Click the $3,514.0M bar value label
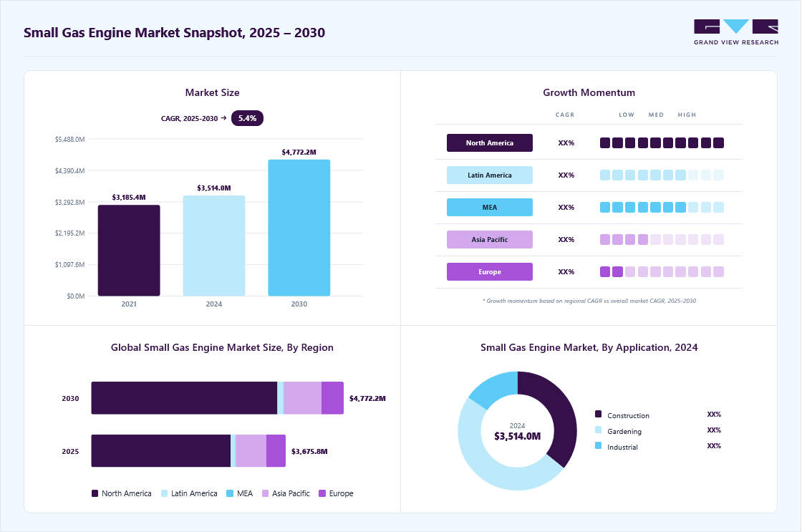802x532 pixels. point(214,188)
